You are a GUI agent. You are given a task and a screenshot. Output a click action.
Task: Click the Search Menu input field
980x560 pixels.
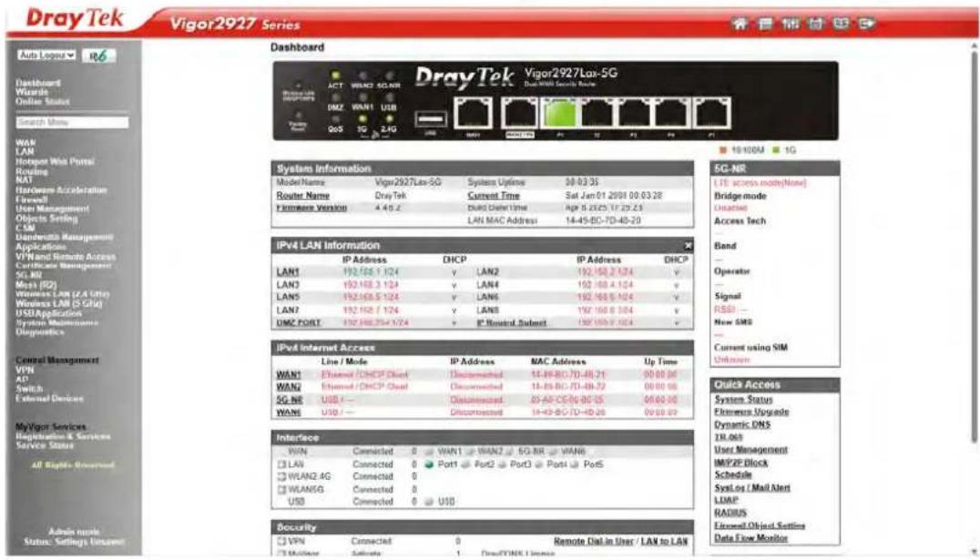pyautogui.click(x=73, y=123)
